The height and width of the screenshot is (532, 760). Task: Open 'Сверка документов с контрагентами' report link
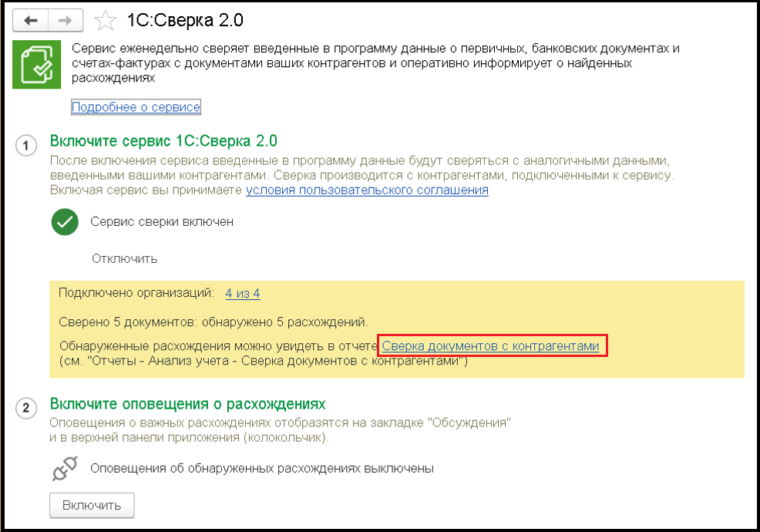pos(490,346)
